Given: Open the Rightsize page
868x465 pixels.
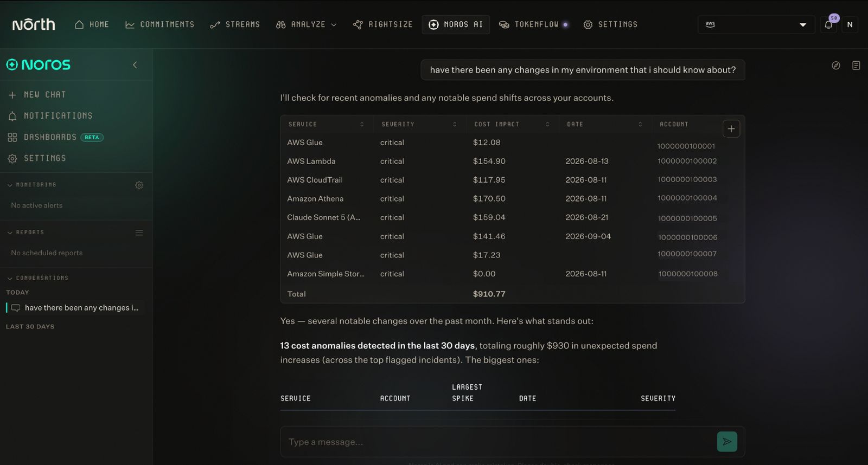Looking at the screenshot, I should (382, 24).
